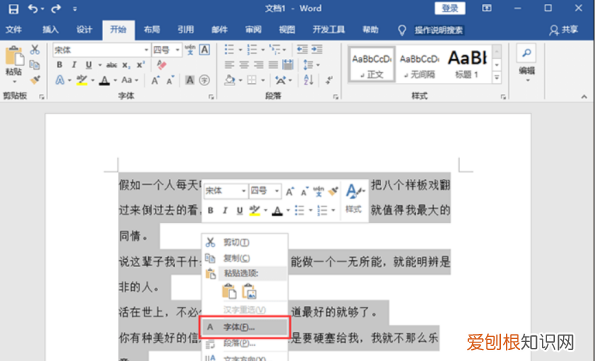Choose 段落(P)... from context menu
600x361 pixels.
(245, 343)
